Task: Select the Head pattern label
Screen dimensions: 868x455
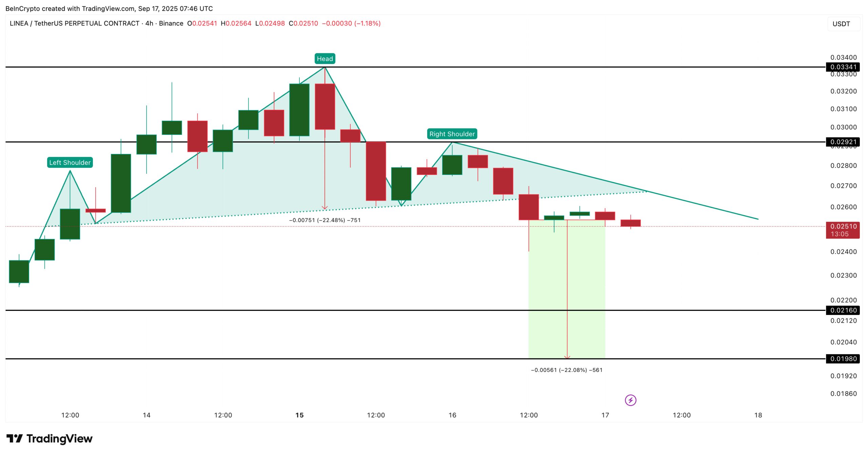Action: 324,59
